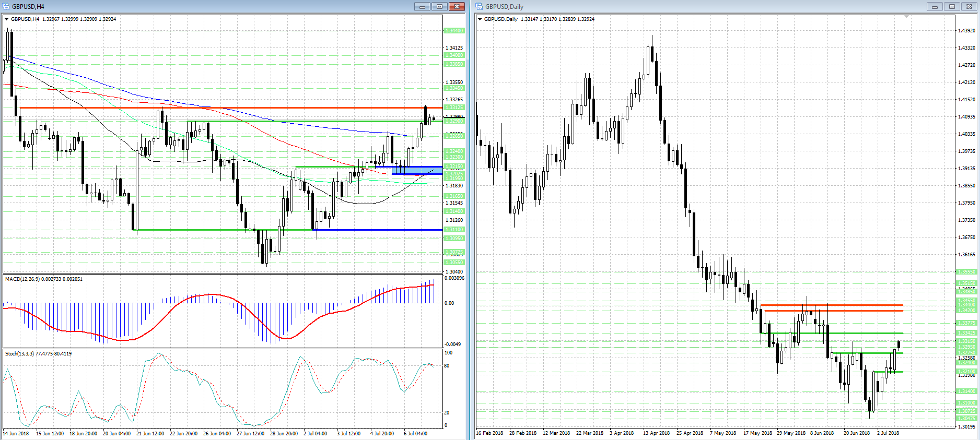
Task: Click the 1.40335 axis value on Daily chart
Action: pyautogui.click(x=966, y=134)
